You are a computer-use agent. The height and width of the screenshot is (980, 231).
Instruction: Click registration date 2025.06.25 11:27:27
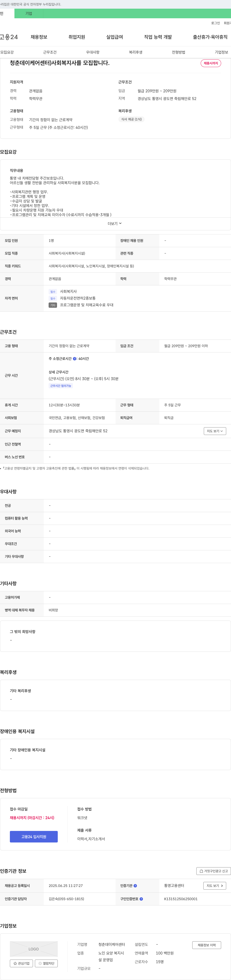[65, 886]
